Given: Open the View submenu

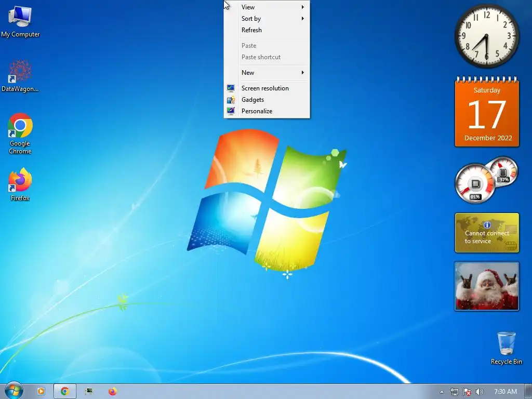Looking at the screenshot, I should click(267, 7).
